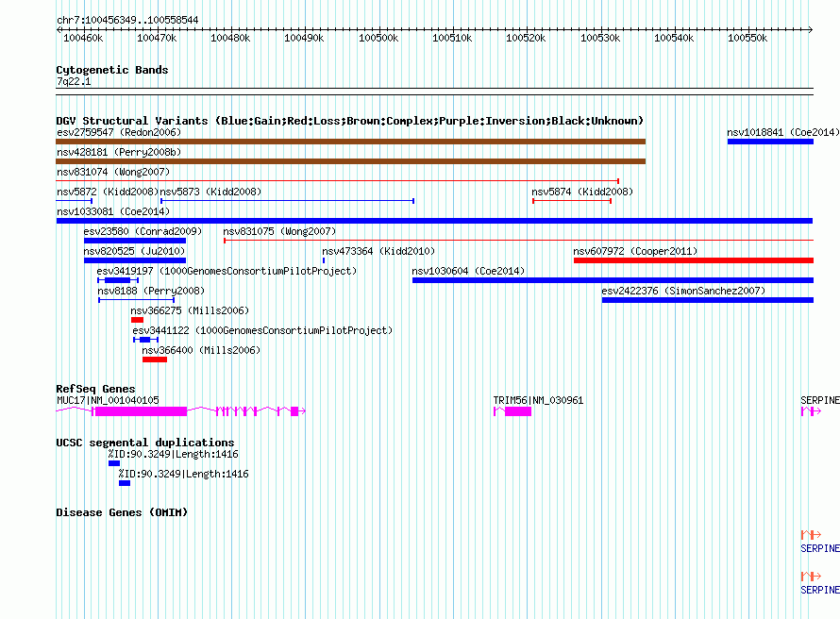Screen dimensions: 840x619
Task: Click the Cytogenetic Bands track title
Action: (112, 70)
